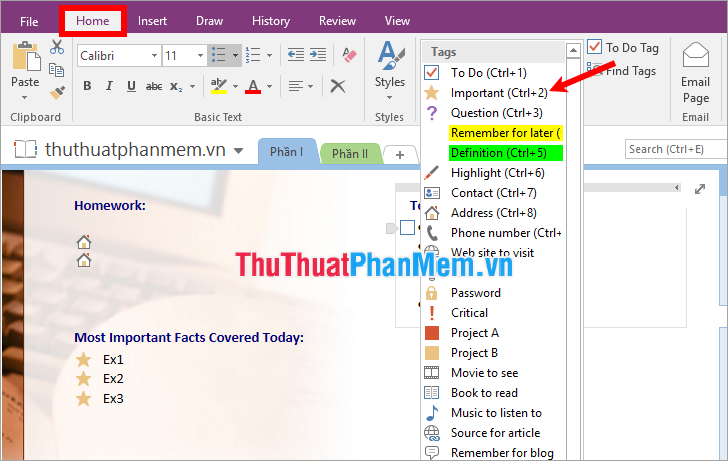Click the Paste clipboard icon

click(x=26, y=57)
